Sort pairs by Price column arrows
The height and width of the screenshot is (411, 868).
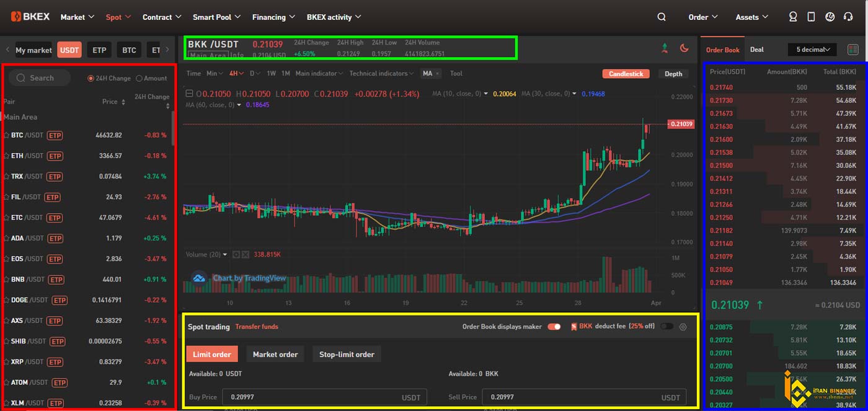(x=123, y=102)
